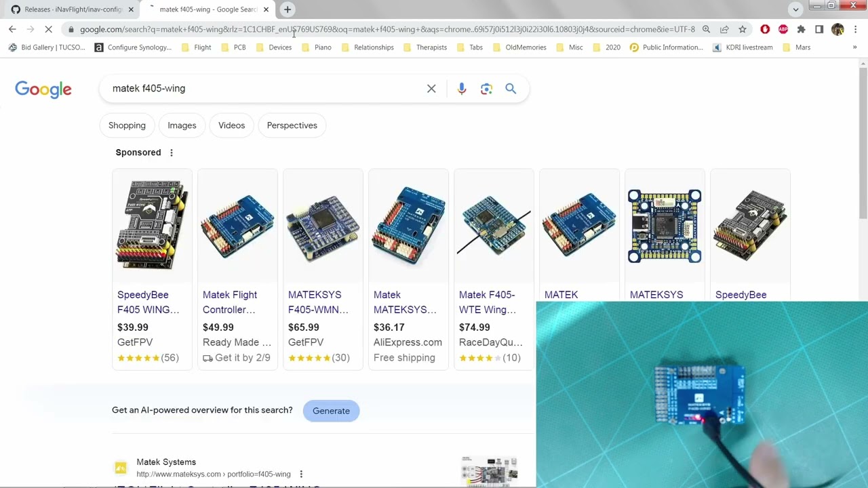This screenshot has height=488, width=868.
Task: Toggle the browser side panel icon
Action: (819, 29)
